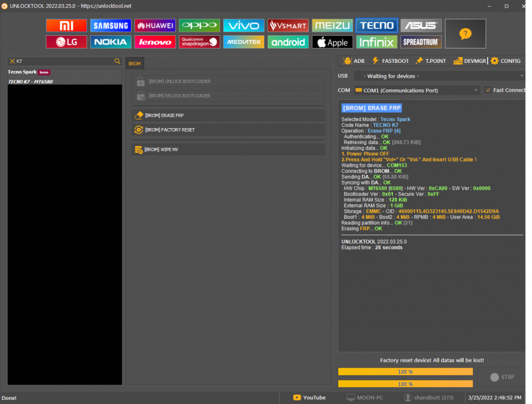Image resolution: width=532 pixels, height=404 pixels.
Task: Pick the Vivo brand logo
Action: [x=243, y=25]
